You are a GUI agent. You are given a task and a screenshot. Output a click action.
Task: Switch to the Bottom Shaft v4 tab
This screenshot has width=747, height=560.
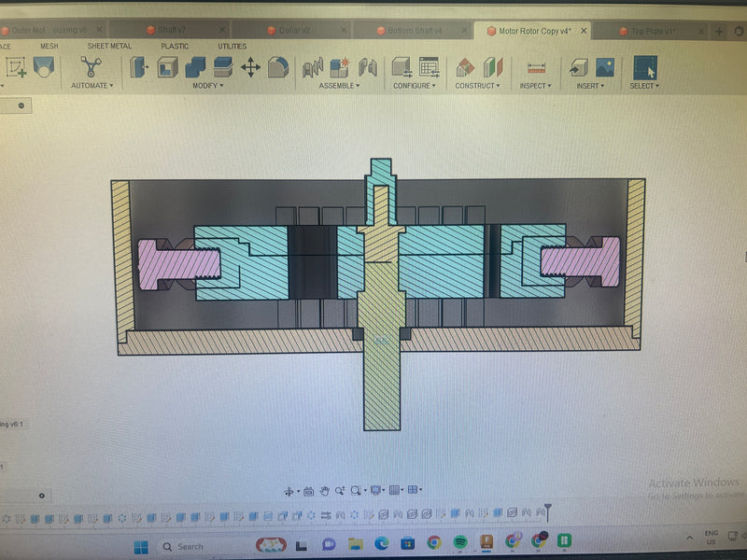point(409,31)
